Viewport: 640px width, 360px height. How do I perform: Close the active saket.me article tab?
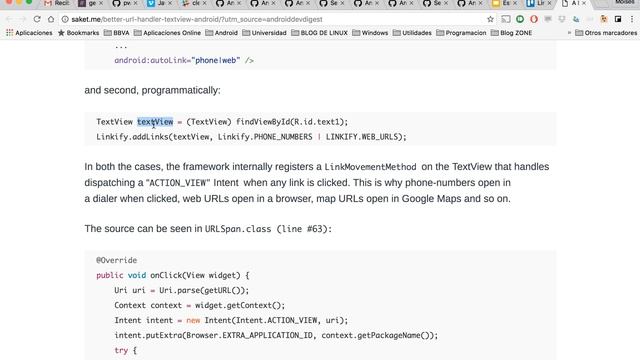(584, 3)
